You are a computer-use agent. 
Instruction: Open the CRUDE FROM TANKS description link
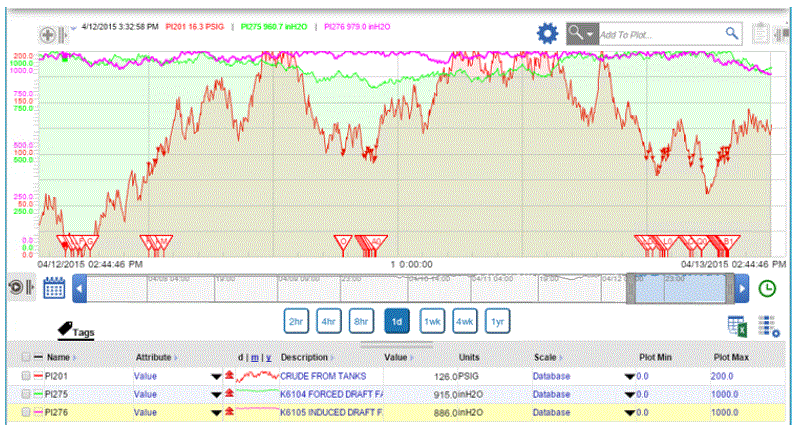click(323, 376)
